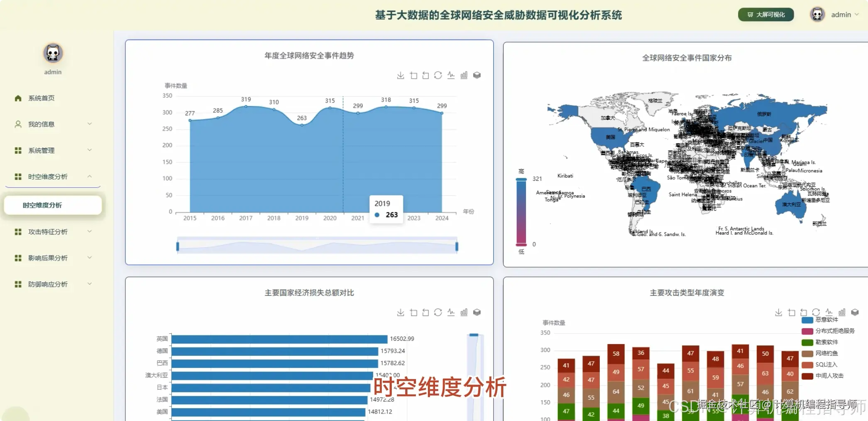
Task: Expand the 防御响应分析 chevron
Action: [90, 284]
